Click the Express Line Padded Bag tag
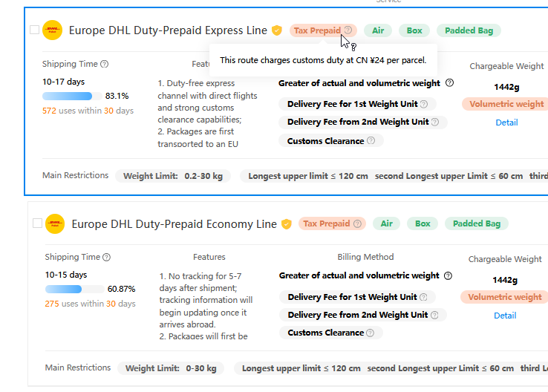 (469, 30)
